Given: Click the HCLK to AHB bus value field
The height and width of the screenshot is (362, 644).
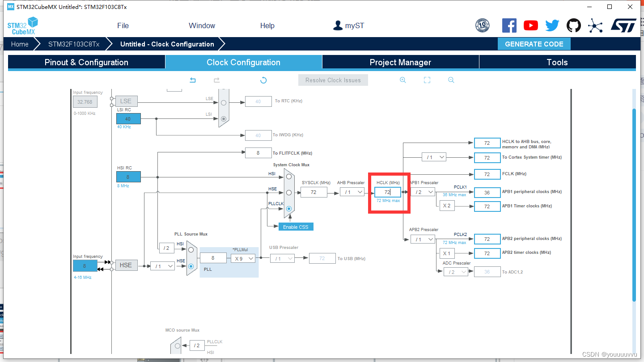Looking at the screenshot, I should click(x=487, y=143).
